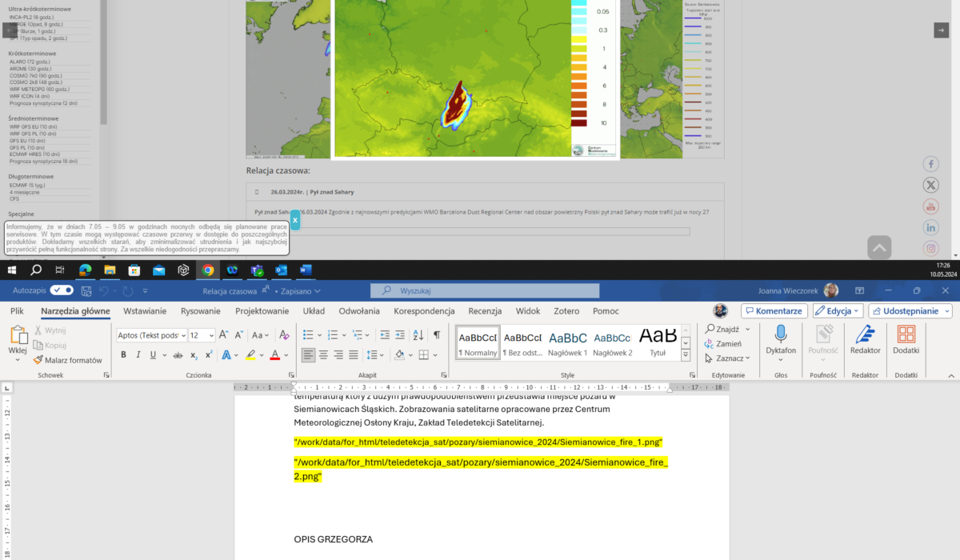The image size is (960, 560).
Task: Open Outlook from the taskbar
Action: click(x=281, y=270)
